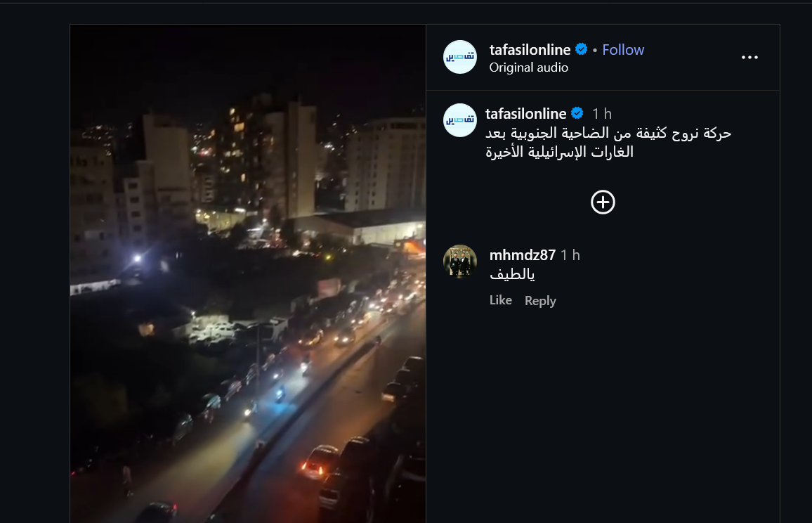Viewport: 812px width, 523px height.
Task: Follow the tafasilonline account
Action: pyautogui.click(x=623, y=50)
